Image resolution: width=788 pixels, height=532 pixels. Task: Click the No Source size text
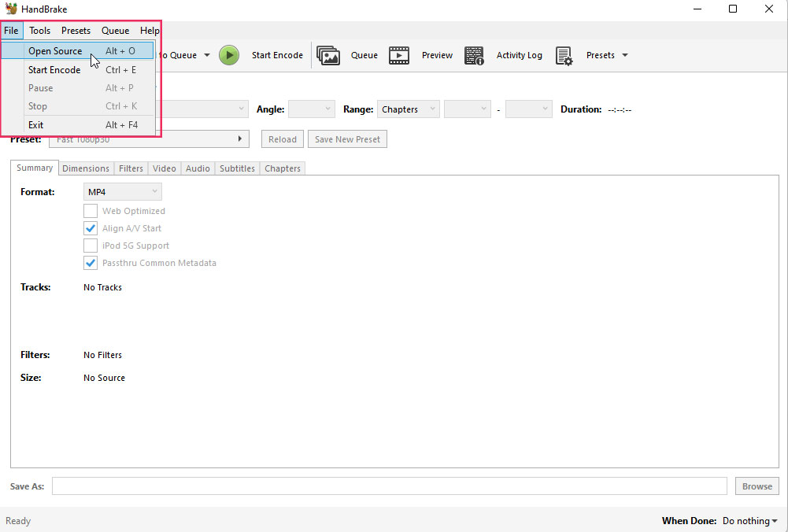104,378
